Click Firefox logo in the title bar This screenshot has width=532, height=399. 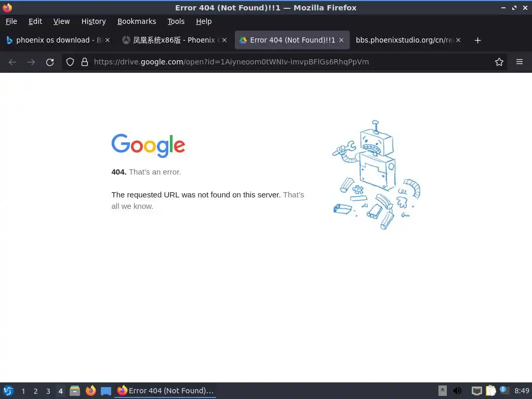tap(7, 7)
